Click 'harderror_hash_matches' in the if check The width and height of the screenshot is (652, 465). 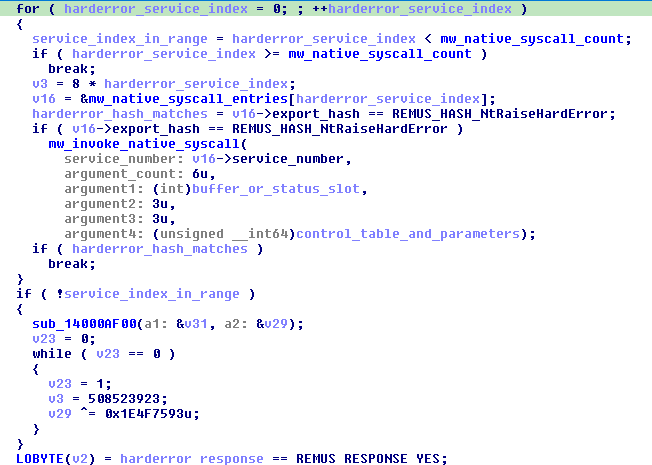(160, 248)
